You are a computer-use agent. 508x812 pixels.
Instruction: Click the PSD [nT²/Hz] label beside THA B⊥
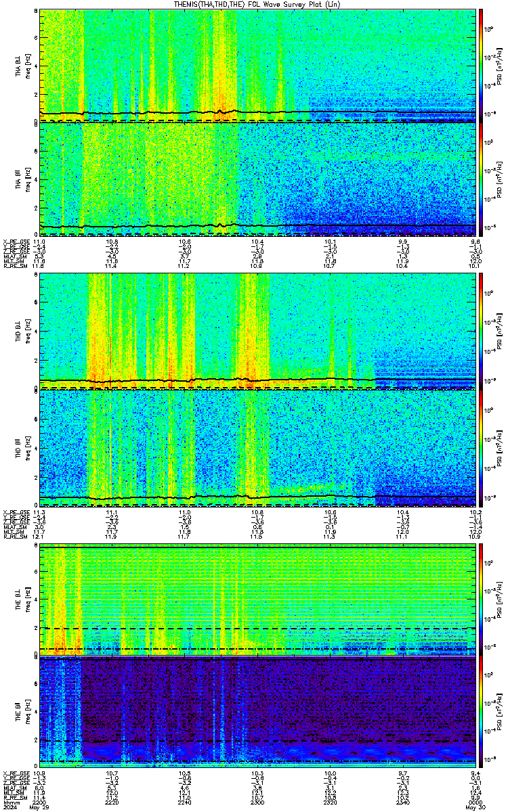point(499,66)
